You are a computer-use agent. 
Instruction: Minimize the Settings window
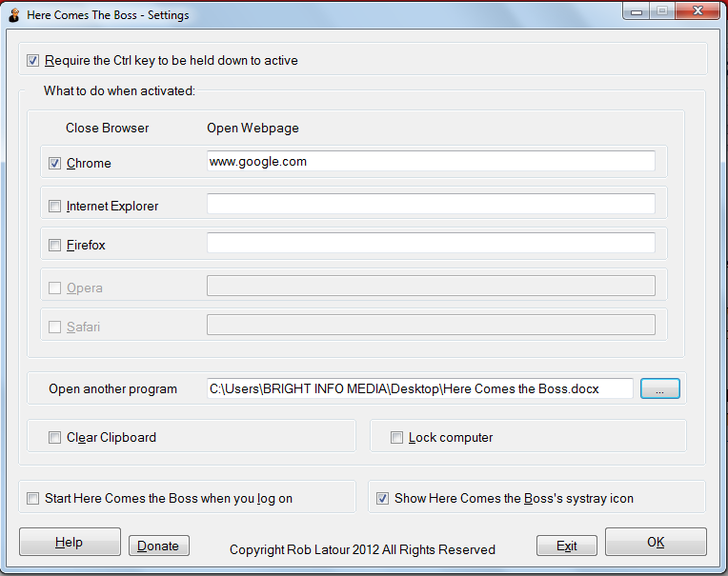click(637, 11)
